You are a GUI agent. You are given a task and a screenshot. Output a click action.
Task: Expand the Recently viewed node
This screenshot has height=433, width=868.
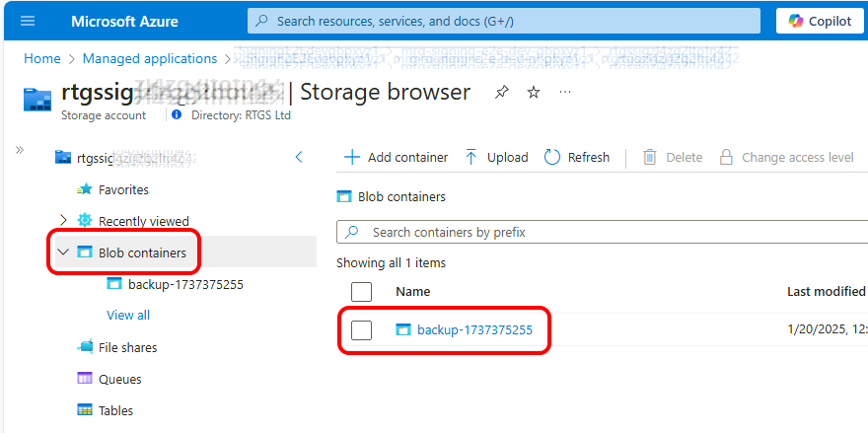[62, 221]
